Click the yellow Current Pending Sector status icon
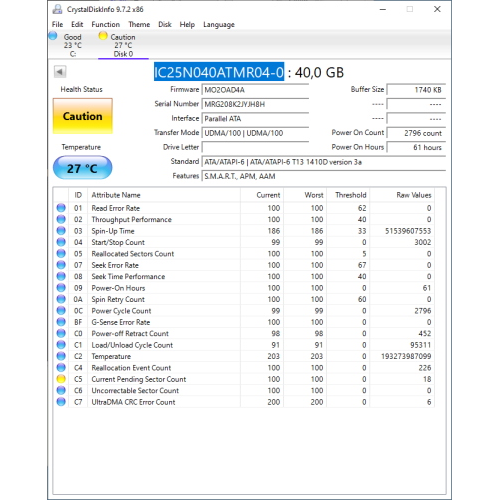This screenshot has height=500, width=500. click(61, 379)
